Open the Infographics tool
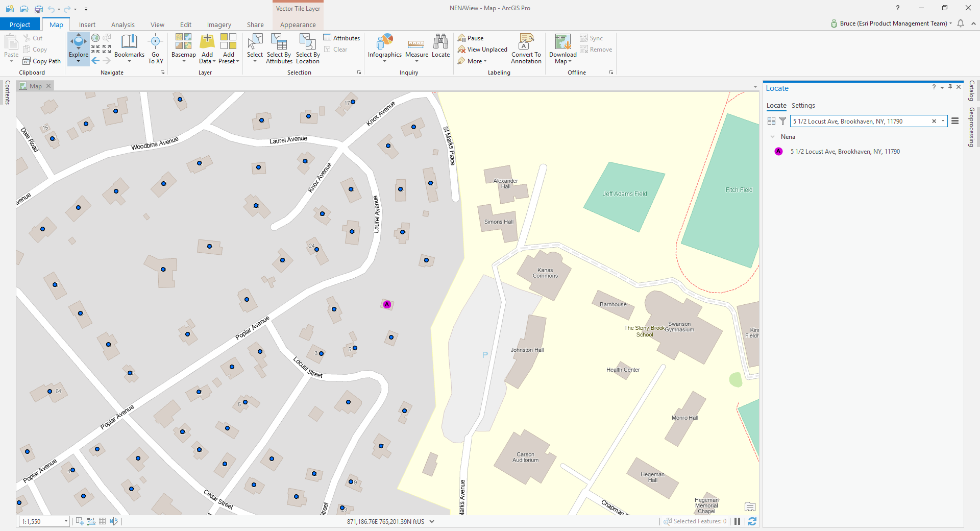 385,49
